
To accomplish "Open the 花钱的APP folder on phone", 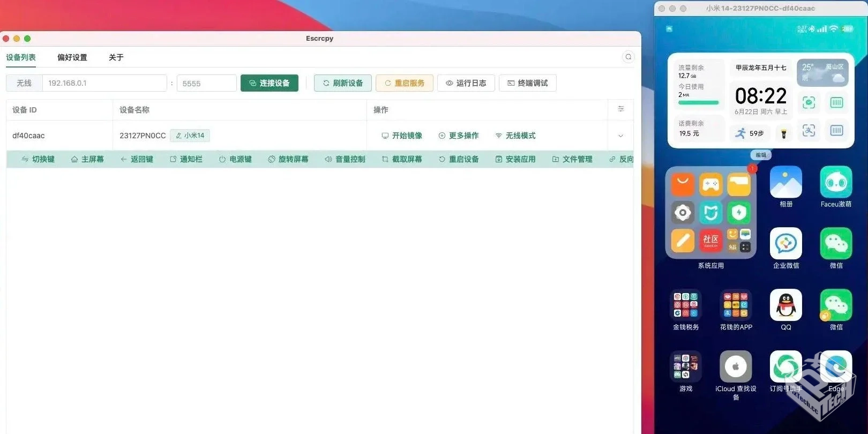I will coord(736,305).
